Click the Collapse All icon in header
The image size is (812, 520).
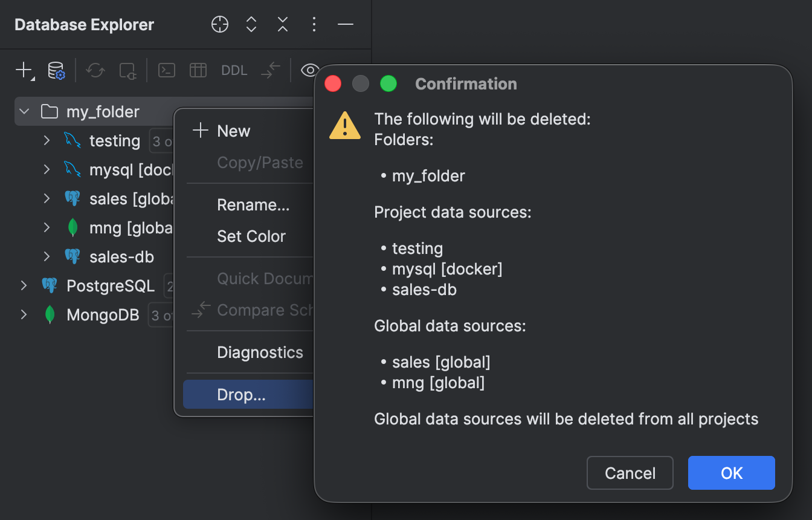(x=283, y=24)
